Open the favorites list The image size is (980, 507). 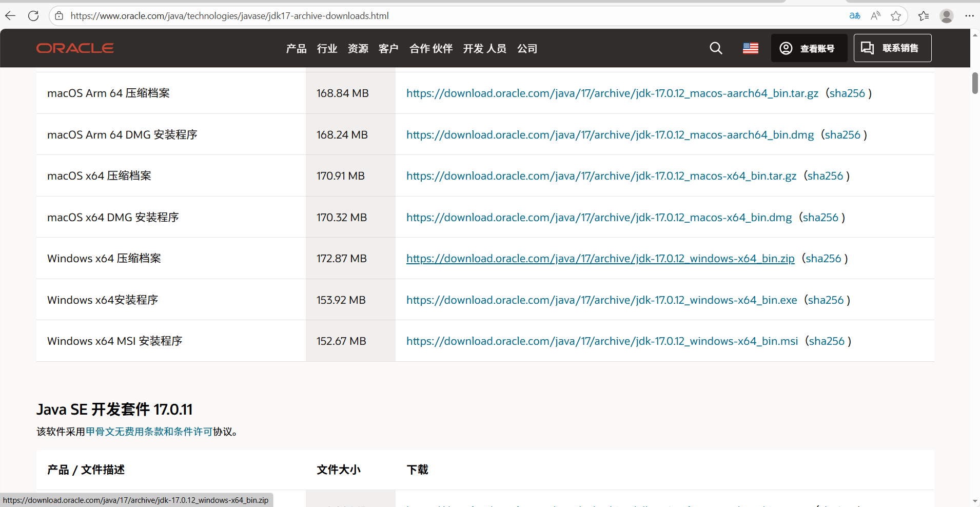pos(924,16)
